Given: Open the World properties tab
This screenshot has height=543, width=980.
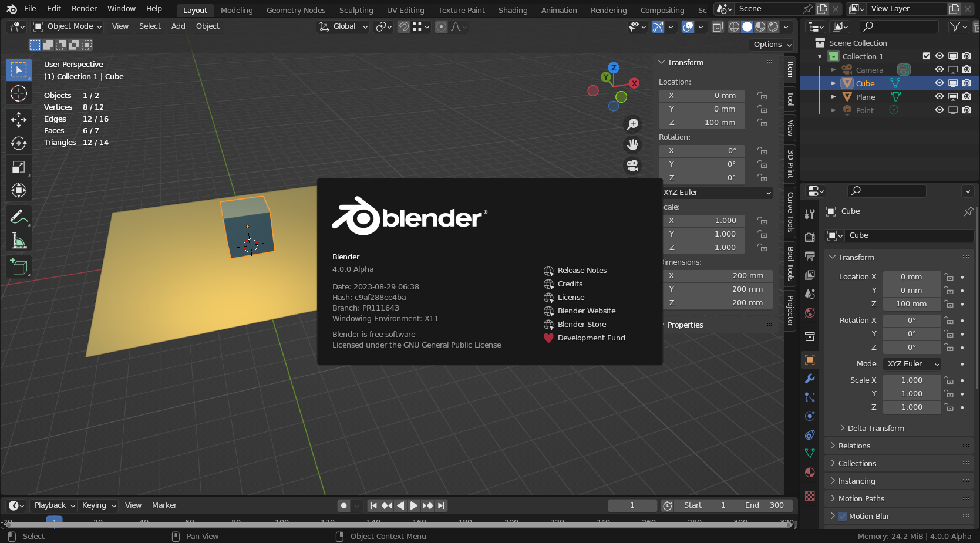Looking at the screenshot, I should 810,312.
